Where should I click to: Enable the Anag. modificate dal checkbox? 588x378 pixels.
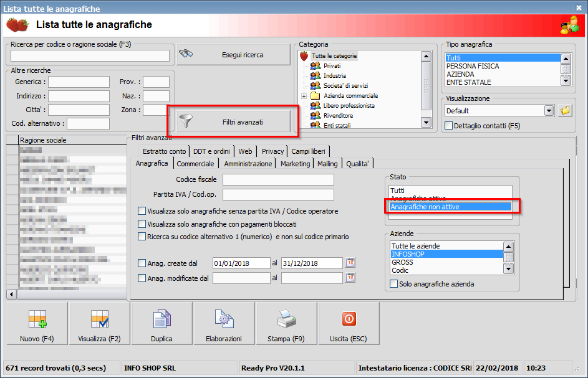[x=142, y=278]
